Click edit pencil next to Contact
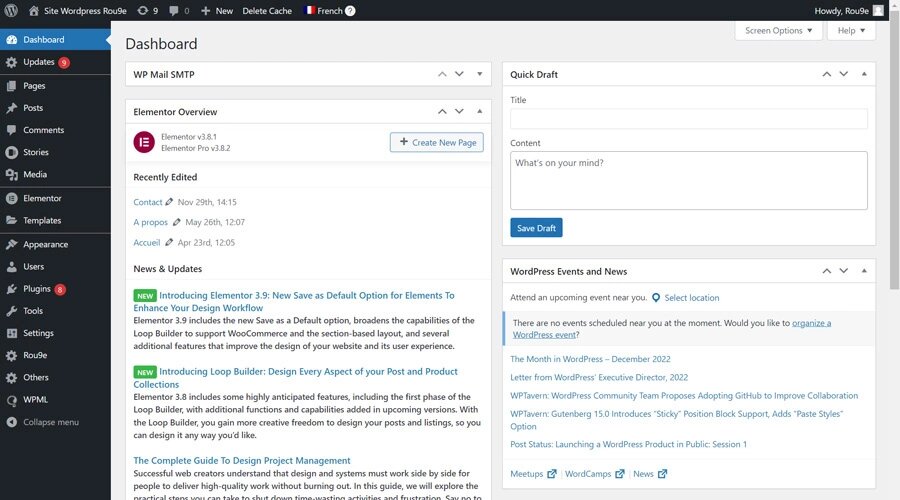The image size is (900, 500). [x=169, y=202]
